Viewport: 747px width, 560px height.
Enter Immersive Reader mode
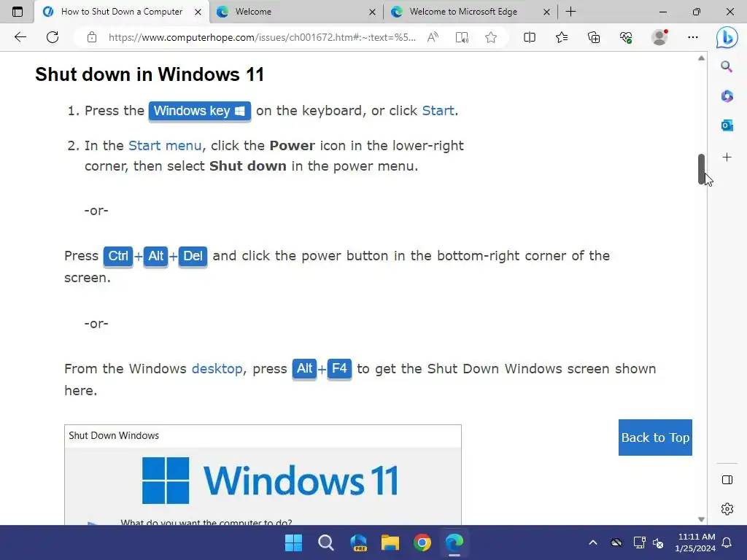point(462,37)
